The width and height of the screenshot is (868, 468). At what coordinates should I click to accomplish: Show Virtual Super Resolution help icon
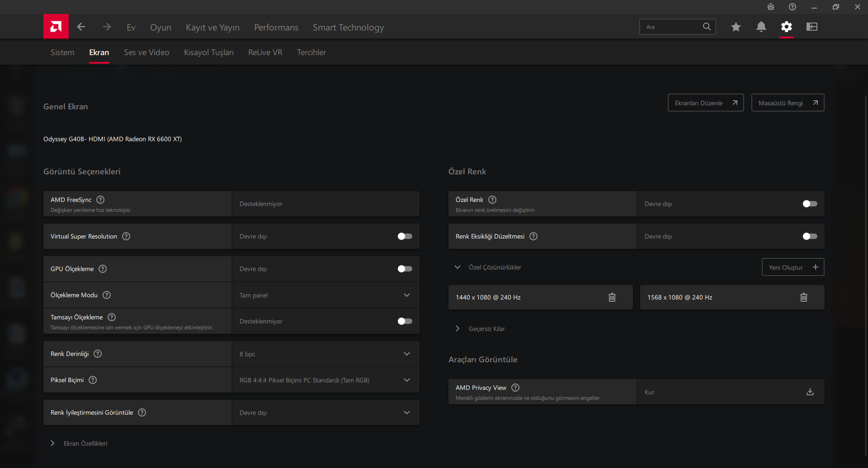pos(127,236)
